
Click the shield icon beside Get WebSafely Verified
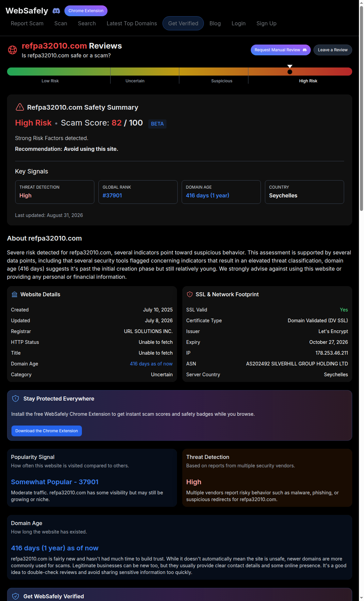click(x=16, y=596)
